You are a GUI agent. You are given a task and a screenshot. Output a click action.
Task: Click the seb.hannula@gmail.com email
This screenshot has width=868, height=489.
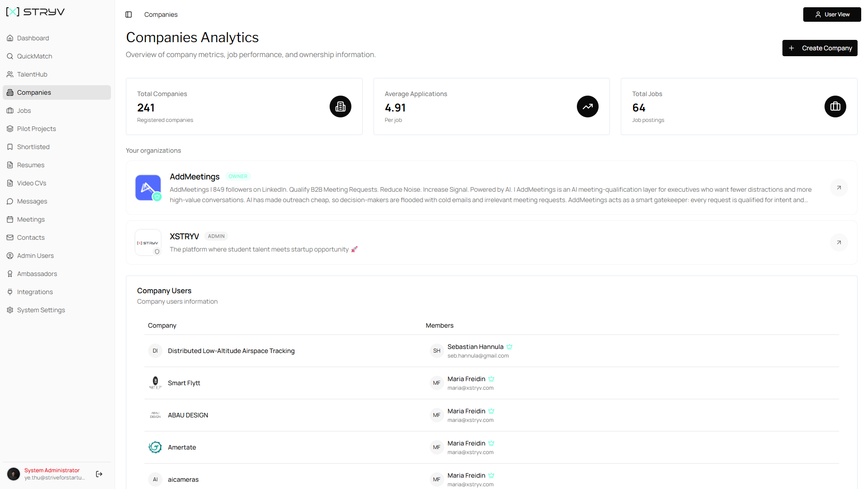pyautogui.click(x=478, y=356)
